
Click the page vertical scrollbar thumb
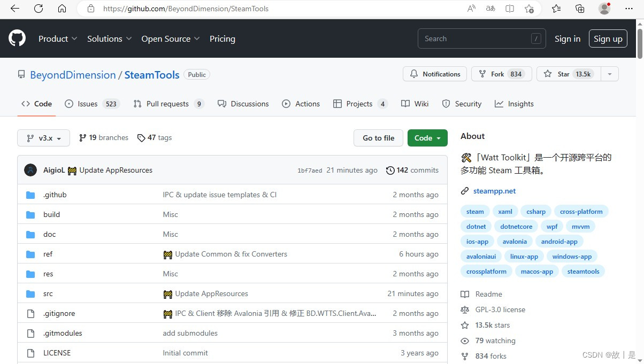[x=640, y=43]
